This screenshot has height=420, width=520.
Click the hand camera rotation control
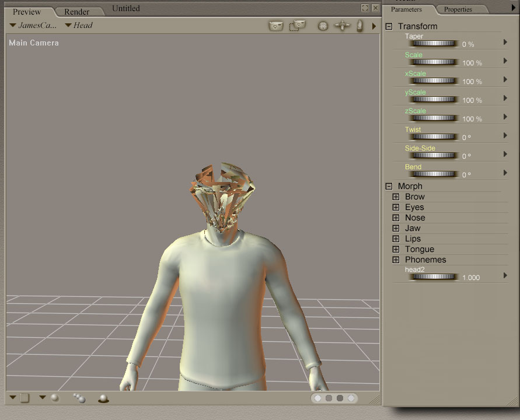coord(360,26)
